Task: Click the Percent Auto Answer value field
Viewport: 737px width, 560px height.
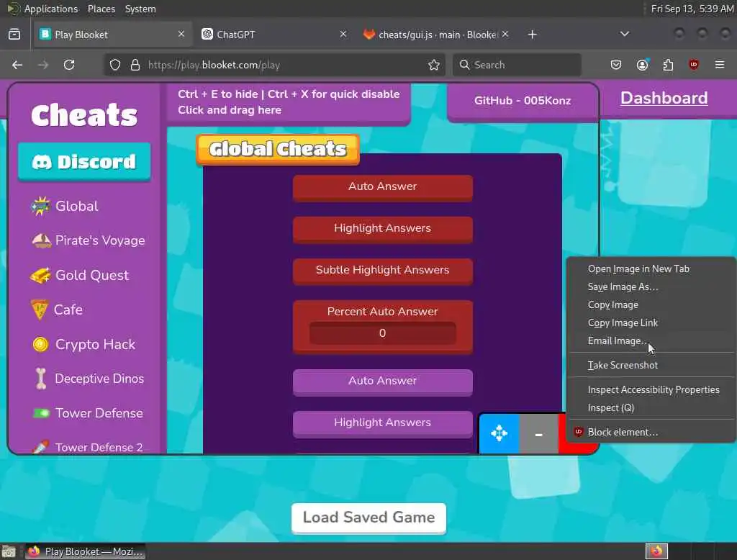Action: click(x=383, y=333)
